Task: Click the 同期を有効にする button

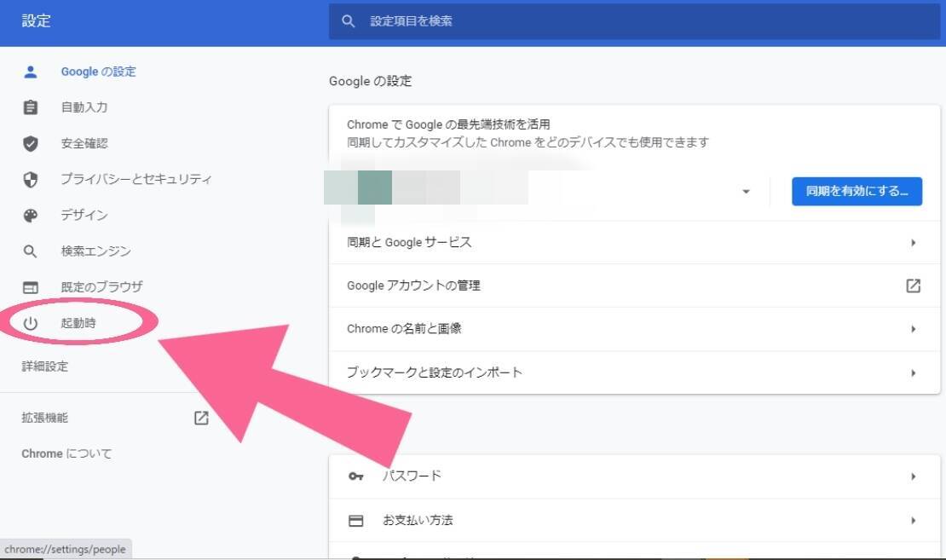Action: pos(857,192)
